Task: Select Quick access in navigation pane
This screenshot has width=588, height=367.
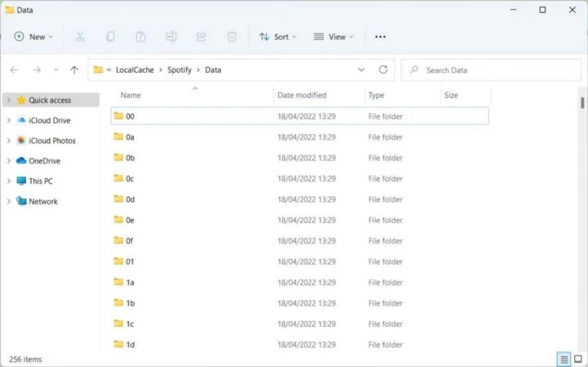Action: 50,101
